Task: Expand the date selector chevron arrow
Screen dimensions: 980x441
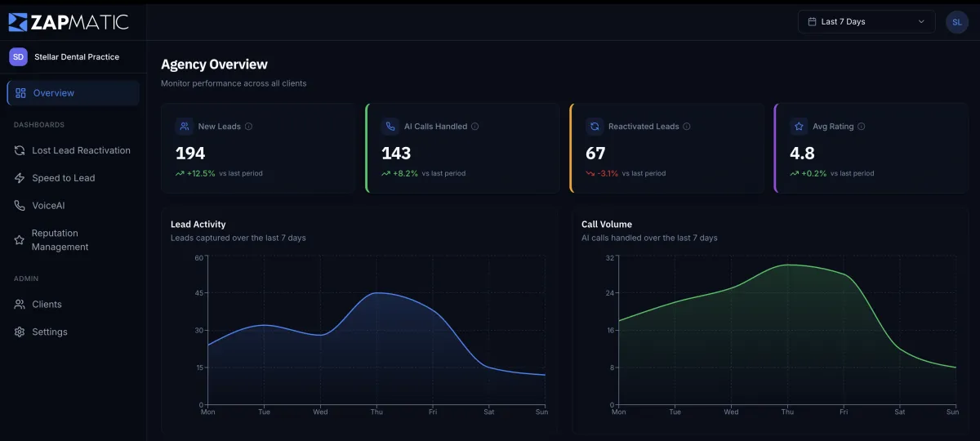Action: (922, 22)
